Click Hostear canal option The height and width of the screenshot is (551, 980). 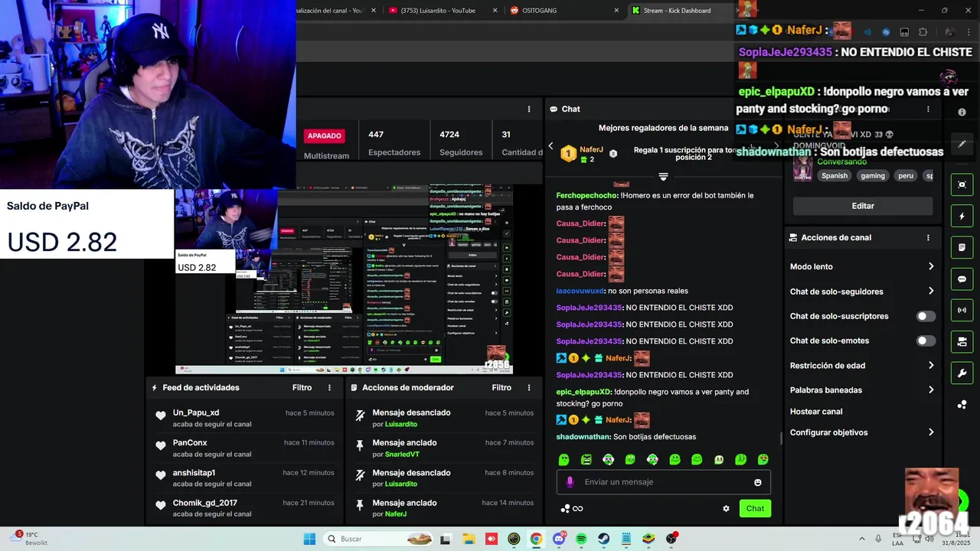(816, 411)
